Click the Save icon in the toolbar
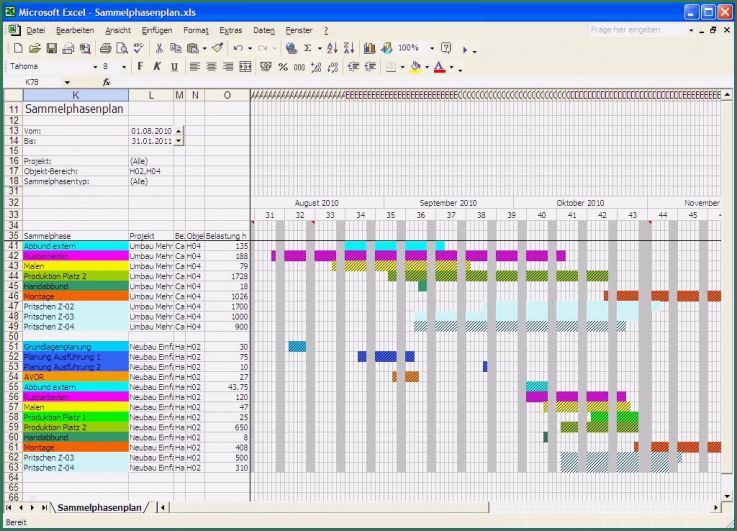Image resolution: width=737 pixels, height=531 pixels. 50,48
